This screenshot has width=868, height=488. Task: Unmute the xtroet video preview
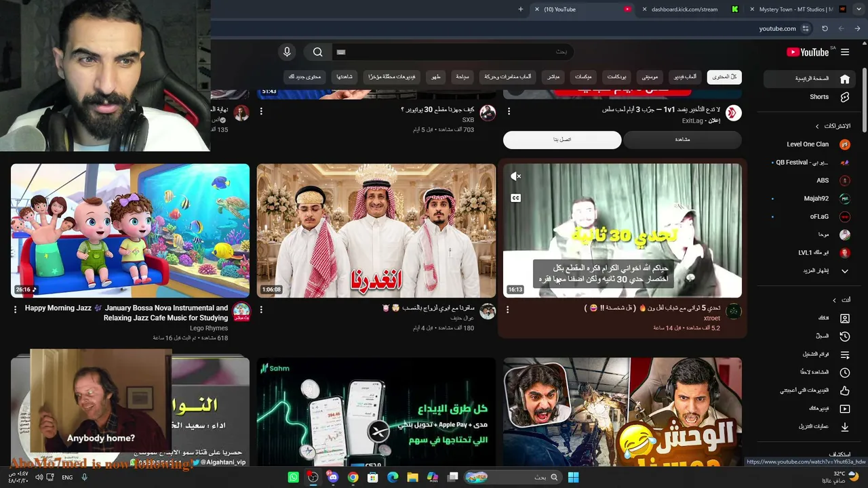[516, 177]
